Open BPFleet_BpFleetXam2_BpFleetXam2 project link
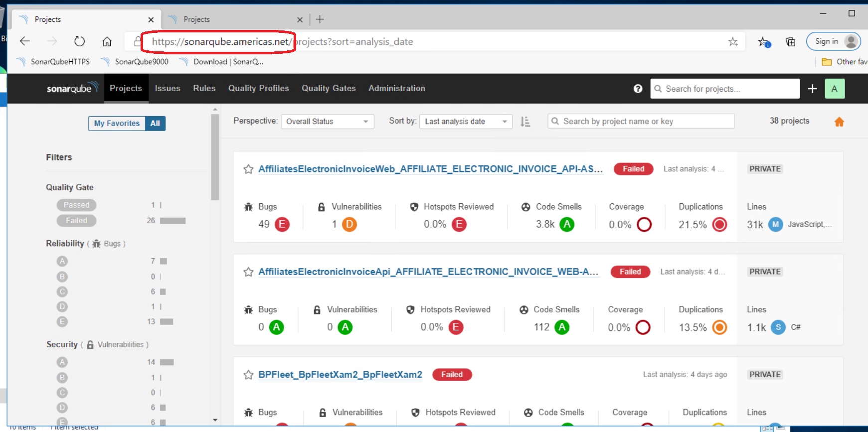 [x=340, y=375]
